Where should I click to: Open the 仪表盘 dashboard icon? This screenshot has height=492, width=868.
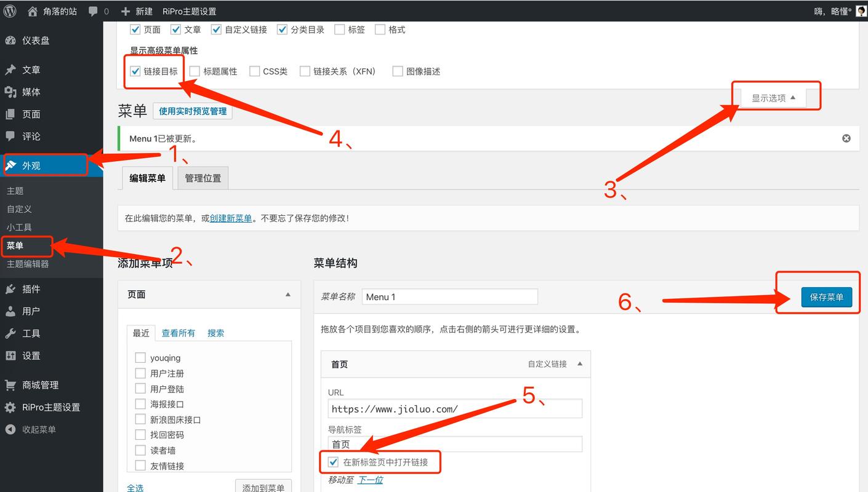tap(10, 41)
